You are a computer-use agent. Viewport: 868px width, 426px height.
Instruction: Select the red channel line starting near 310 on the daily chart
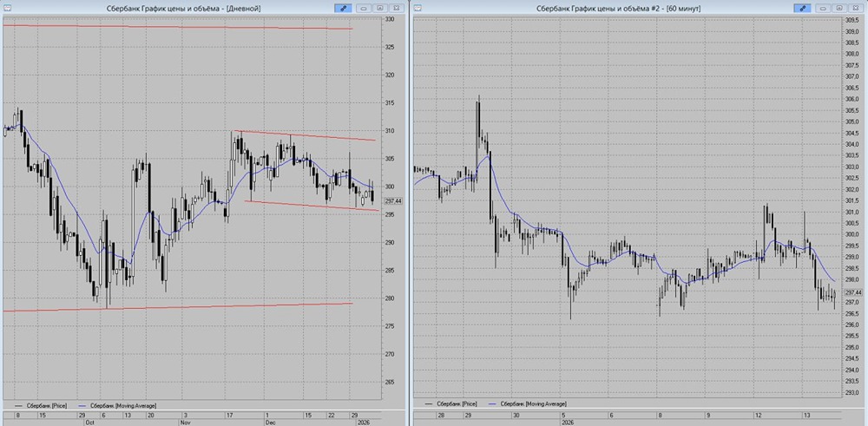click(x=305, y=135)
